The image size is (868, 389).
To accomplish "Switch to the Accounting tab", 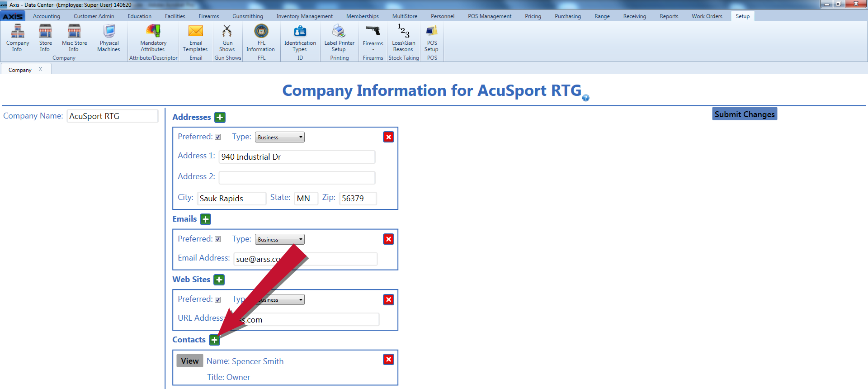I will (46, 16).
